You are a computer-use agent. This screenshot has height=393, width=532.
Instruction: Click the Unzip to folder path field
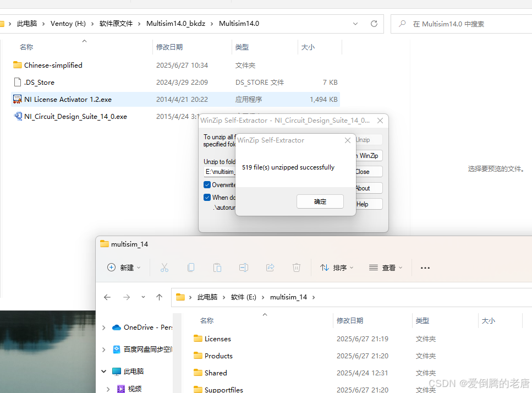(x=220, y=172)
